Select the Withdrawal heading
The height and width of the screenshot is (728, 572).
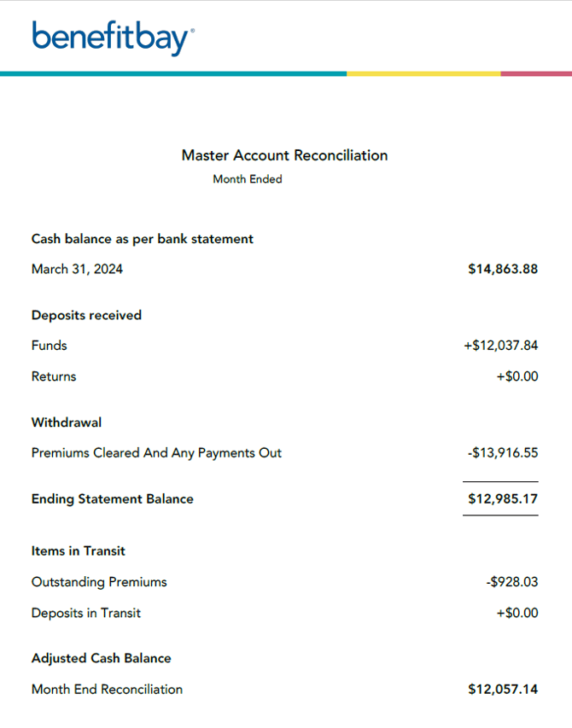pos(67,422)
